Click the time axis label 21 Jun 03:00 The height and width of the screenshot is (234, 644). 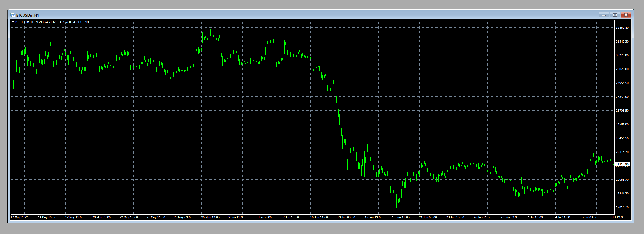pos(428,217)
